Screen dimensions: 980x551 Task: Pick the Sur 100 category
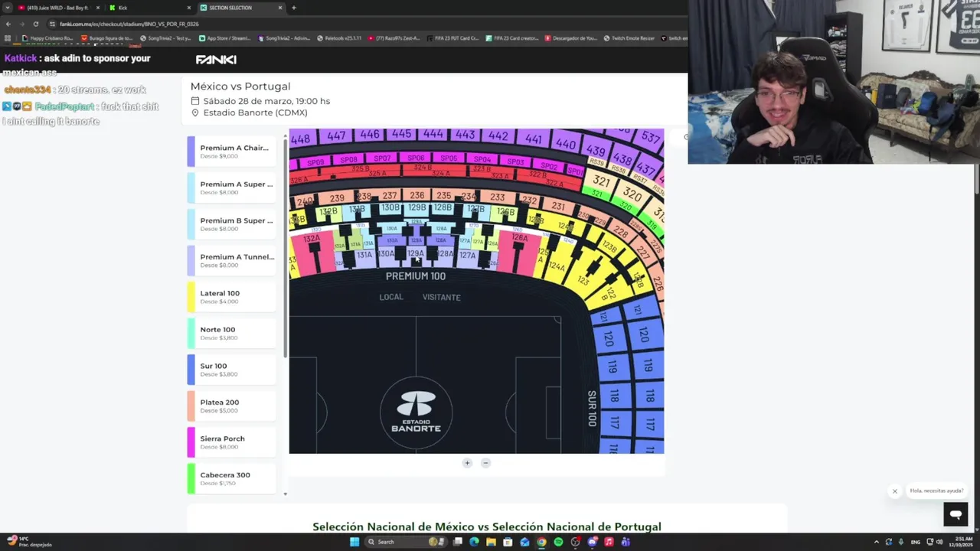pos(231,370)
